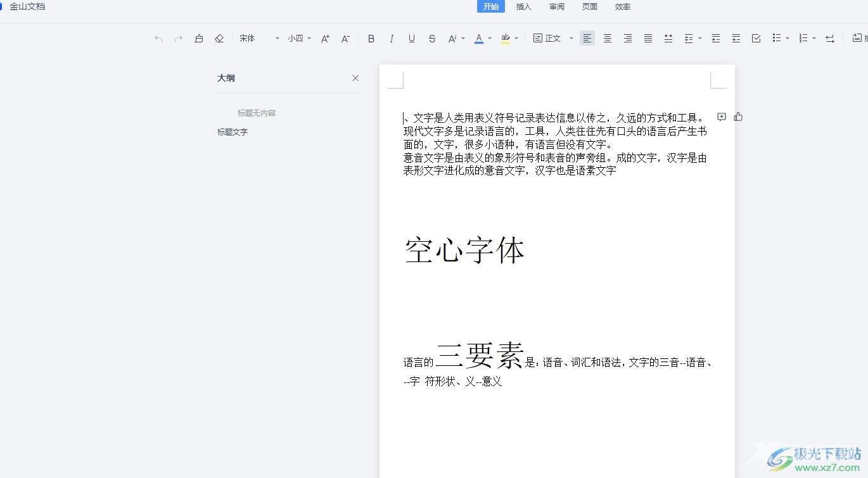The width and height of the screenshot is (868, 478).
Task: Click the undo arrow
Action: (x=158, y=39)
